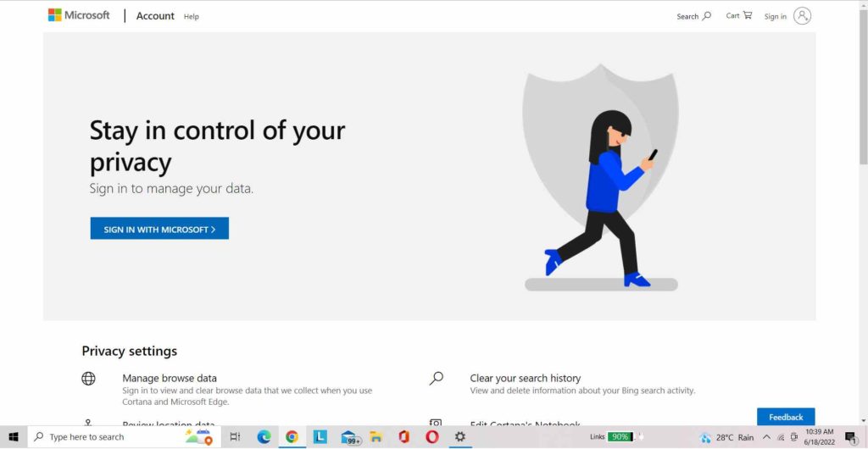Open the Help menu item
Image resolution: width=868 pixels, height=449 pixels.
(x=191, y=17)
